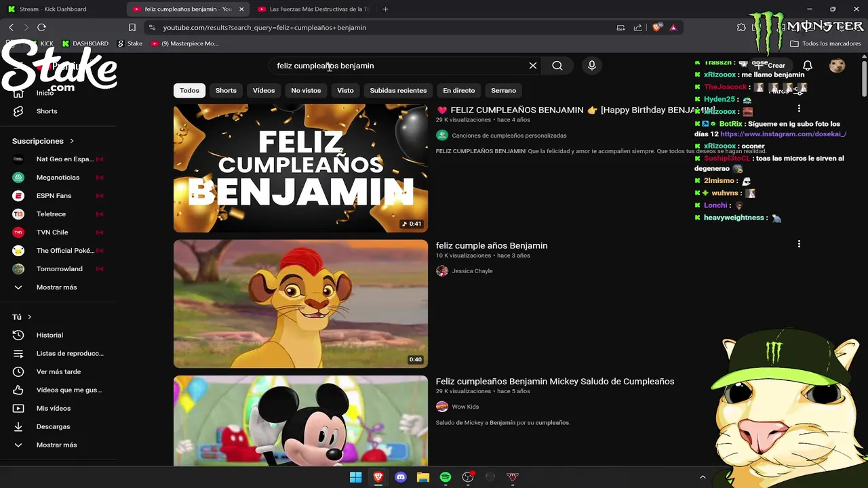Play the FELIZ CUMPLEAÑOS BENJAMIN thumbnail
The width and height of the screenshot is (868, 488).
tap(300, 168)
